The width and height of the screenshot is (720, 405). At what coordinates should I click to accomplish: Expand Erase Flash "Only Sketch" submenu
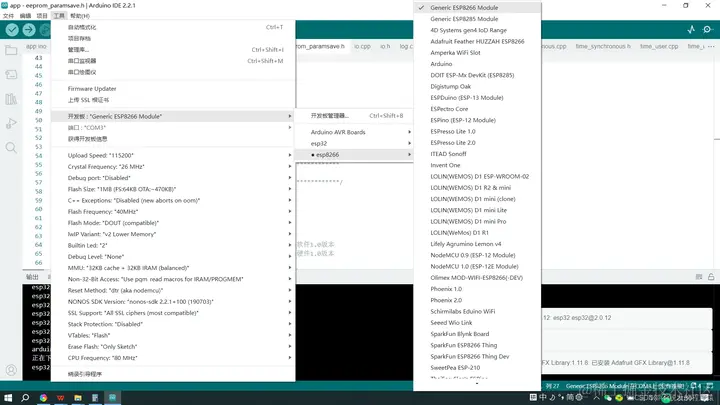pos(173,347)
